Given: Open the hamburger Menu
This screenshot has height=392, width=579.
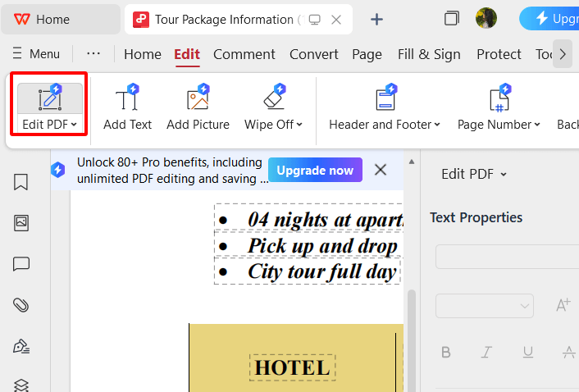Looking at the screenshot, I should point(36,54).
